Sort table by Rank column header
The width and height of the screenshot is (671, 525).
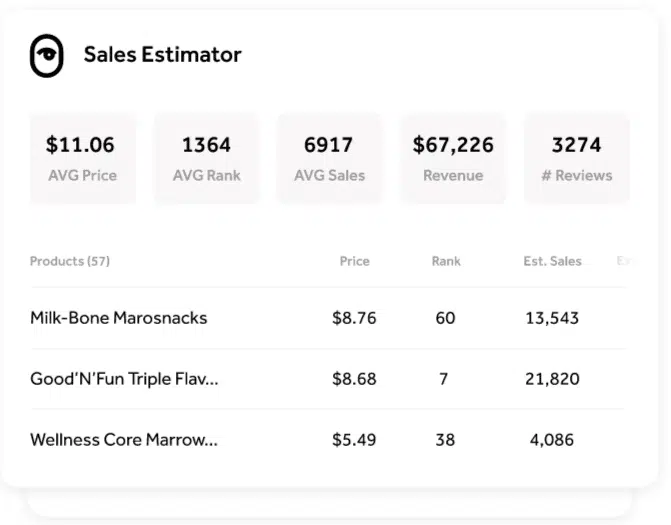(446, 261)
